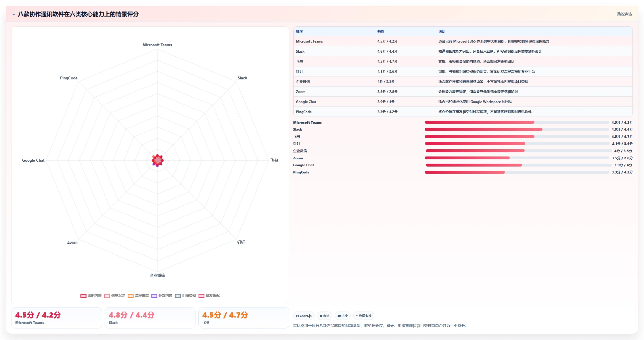Click the 路径雷达 label in the header
Screen dimensions: 644x340
click(624, 14)
